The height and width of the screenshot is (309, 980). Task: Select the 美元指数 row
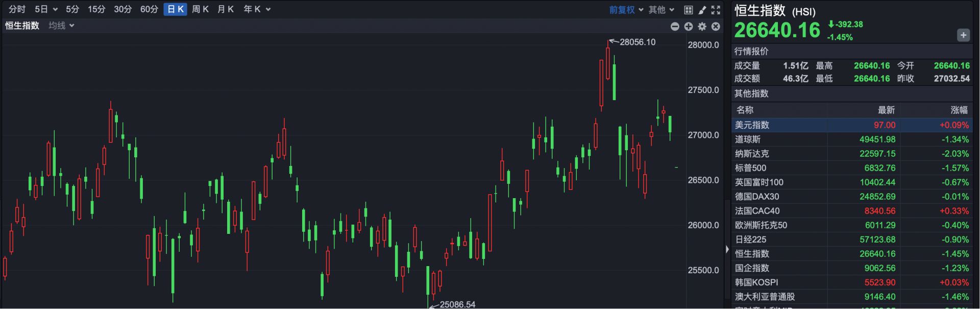coord(852,125)
